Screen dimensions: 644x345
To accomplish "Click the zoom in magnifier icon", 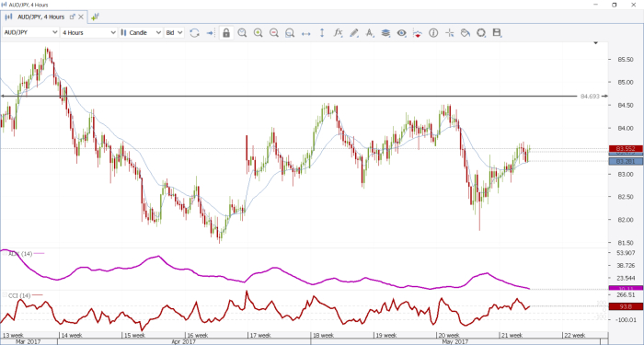I will click(x=258, y=33).
